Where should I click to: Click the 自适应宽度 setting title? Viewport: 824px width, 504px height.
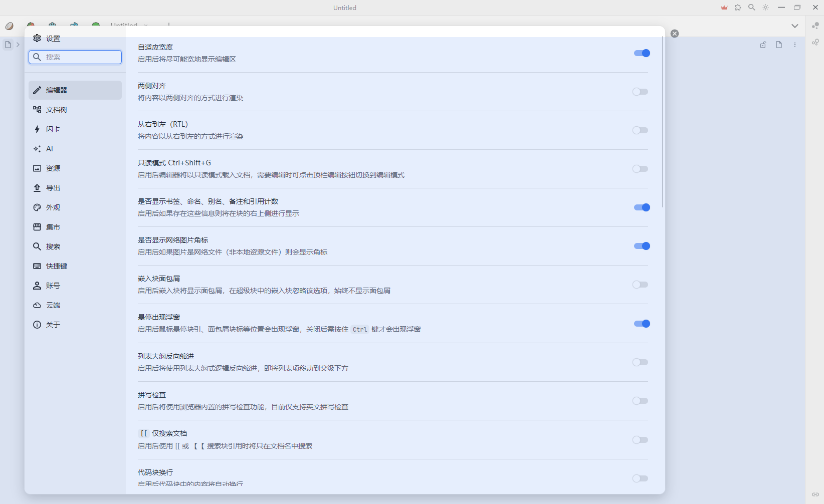tap(155, 47)
